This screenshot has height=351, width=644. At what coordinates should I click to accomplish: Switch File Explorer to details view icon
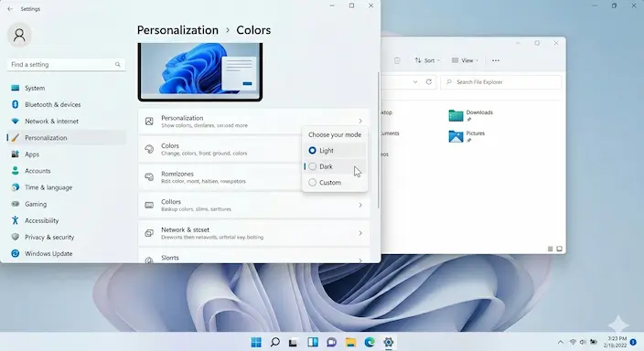tap(550, 249)
